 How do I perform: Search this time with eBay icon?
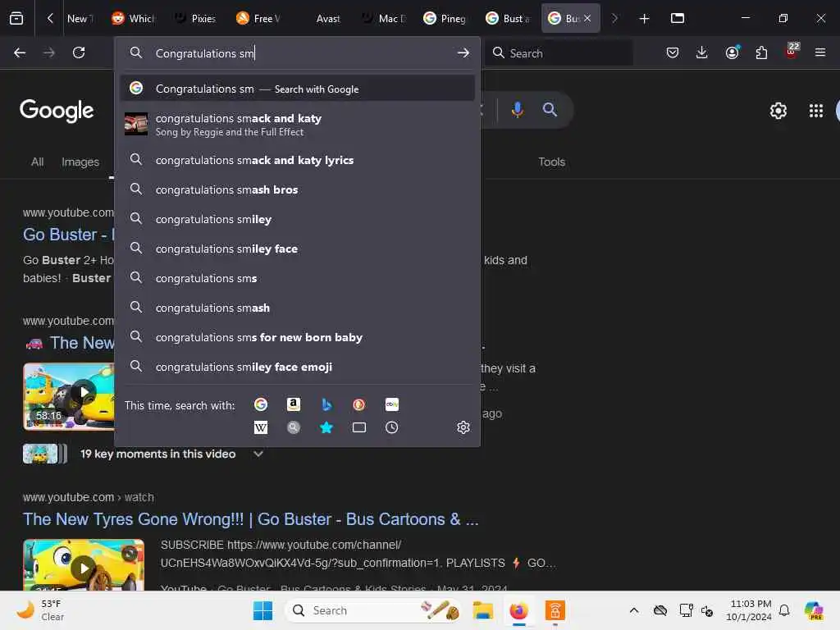tap(391, 404)
